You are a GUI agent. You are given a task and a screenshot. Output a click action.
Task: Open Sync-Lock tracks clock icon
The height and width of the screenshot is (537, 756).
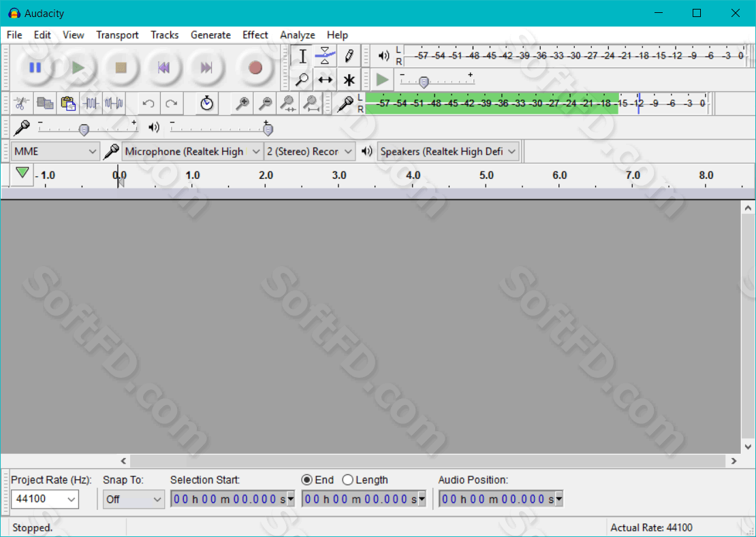coord(207,103)
